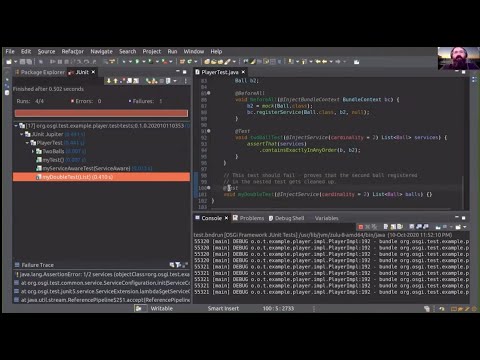Open the JUnit view menu dots
The image size is (480, 360).
(186, 81)
